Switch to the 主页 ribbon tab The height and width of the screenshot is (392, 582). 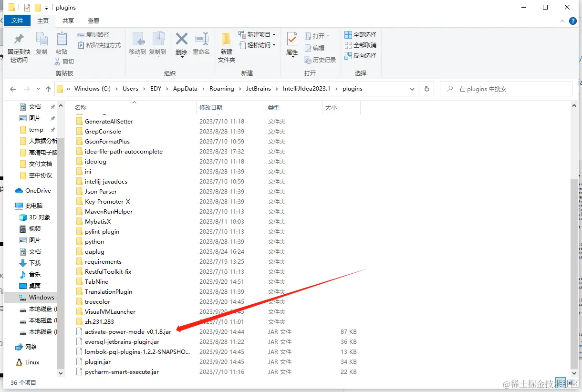43,21
